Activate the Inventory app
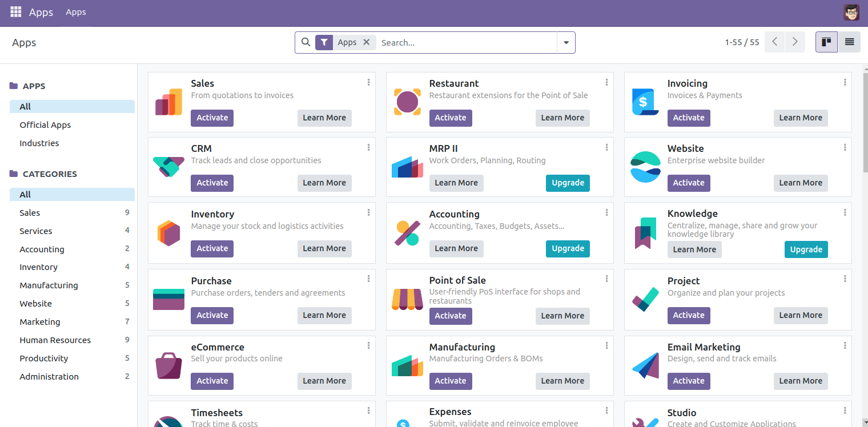The width and height of the screenshot is (868, 427). click(212, 248)
